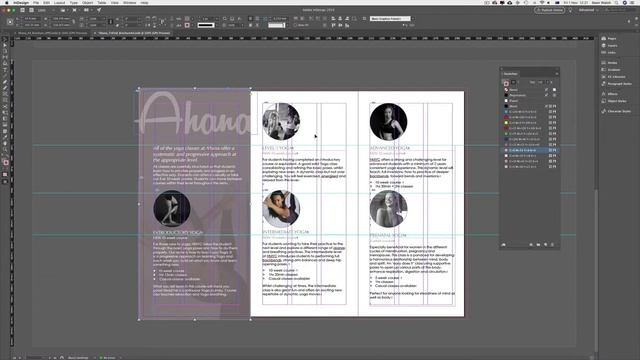Screen dimensions: 640x360
Task: Select the bright green CMYK swatch
Action: [530, 123]
